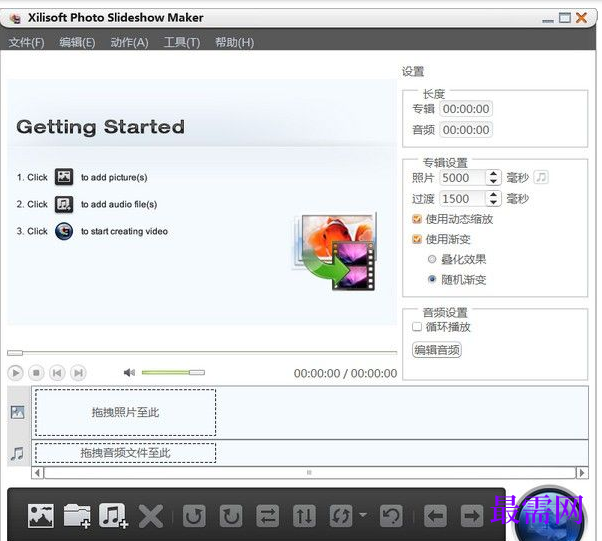The width and height of the screenshot is (602, 541).
Task: Decrease the 过渡 duration with the down stepper
Action: point(494,203)
